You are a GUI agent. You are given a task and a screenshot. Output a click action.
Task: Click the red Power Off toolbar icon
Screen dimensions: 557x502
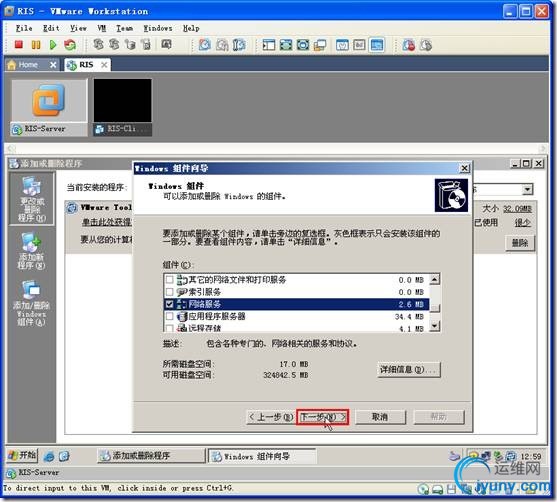click(18, 44)
